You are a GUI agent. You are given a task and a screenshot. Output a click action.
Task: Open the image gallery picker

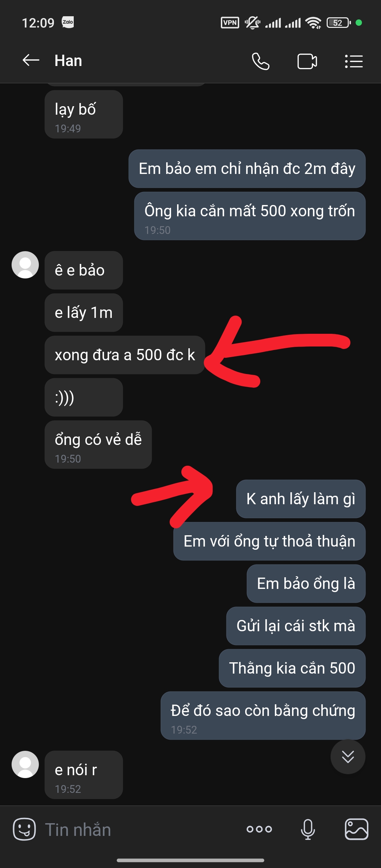(x=357, y=829)
